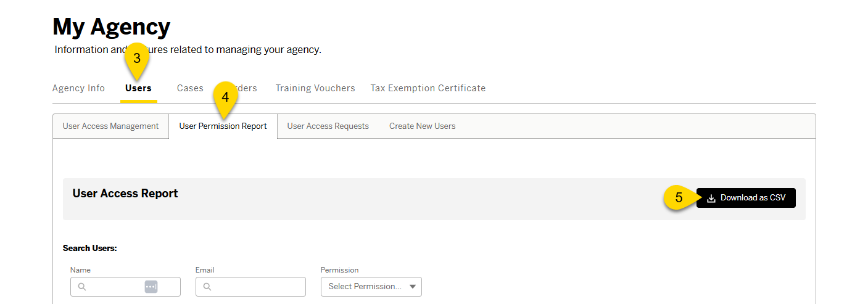Click the ellipsis icon inside Name field
The height and width of the screenshot is (304, 868).
click(x=151, y=287)
